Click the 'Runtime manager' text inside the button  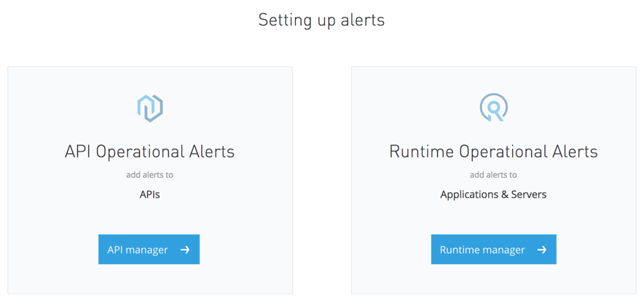482,250
